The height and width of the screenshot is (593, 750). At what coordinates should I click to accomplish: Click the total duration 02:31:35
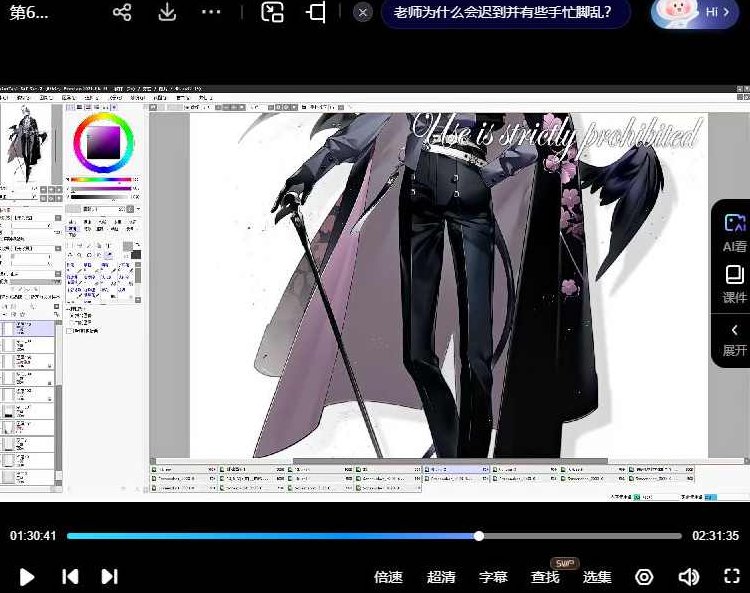(716, 536)
